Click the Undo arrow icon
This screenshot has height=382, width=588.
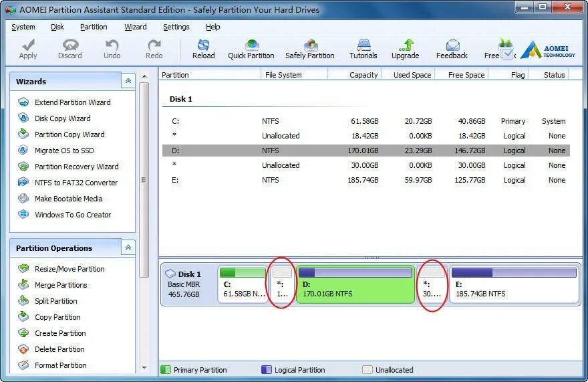(x=112, y=45)
